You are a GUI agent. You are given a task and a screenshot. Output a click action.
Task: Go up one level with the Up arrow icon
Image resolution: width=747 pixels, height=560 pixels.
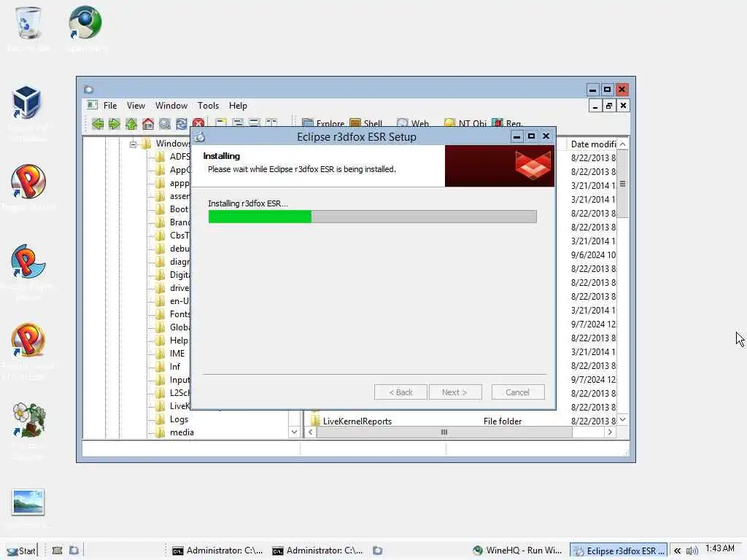pyautogui.click(x=131, y=124)
